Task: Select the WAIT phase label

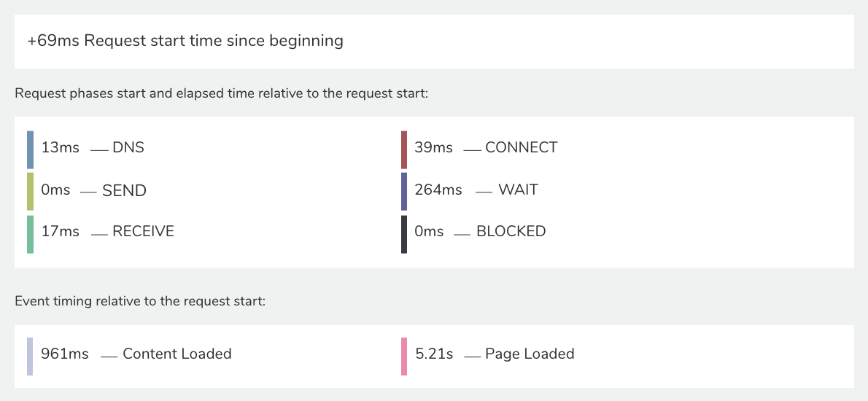Action: click(x=518, y=190)
